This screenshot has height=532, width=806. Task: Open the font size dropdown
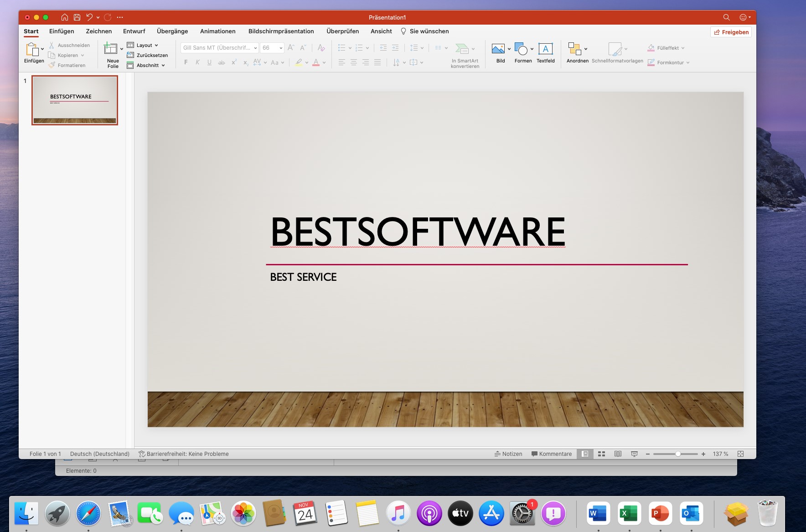[x=272, y=48]
